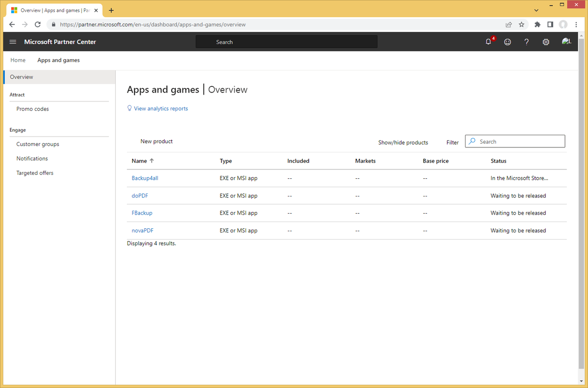The height and width of the screenshot is (388, 588).
Task: Open Notifications in sidebar
Action: [32, 158]
